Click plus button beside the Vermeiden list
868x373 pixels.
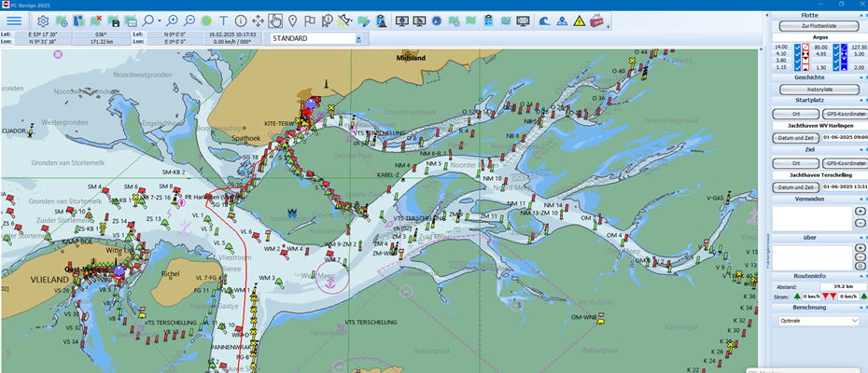tap(860, 211)
